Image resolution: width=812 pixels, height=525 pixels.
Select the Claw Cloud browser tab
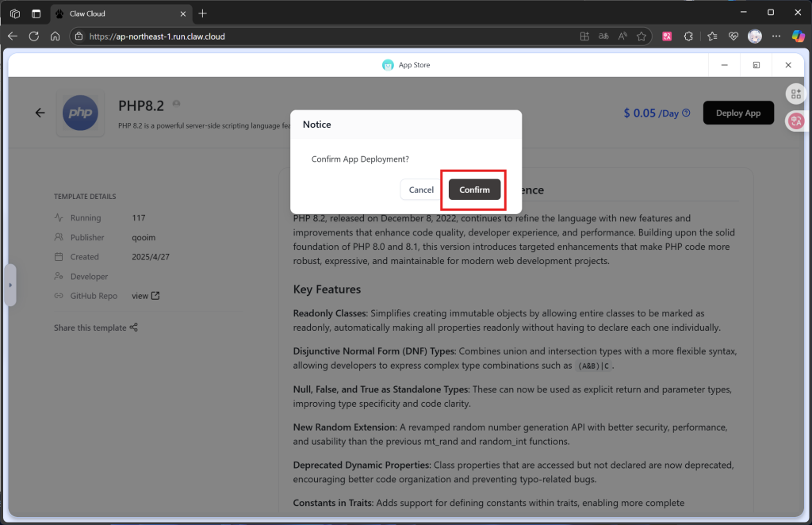click(x=121, y=13)
